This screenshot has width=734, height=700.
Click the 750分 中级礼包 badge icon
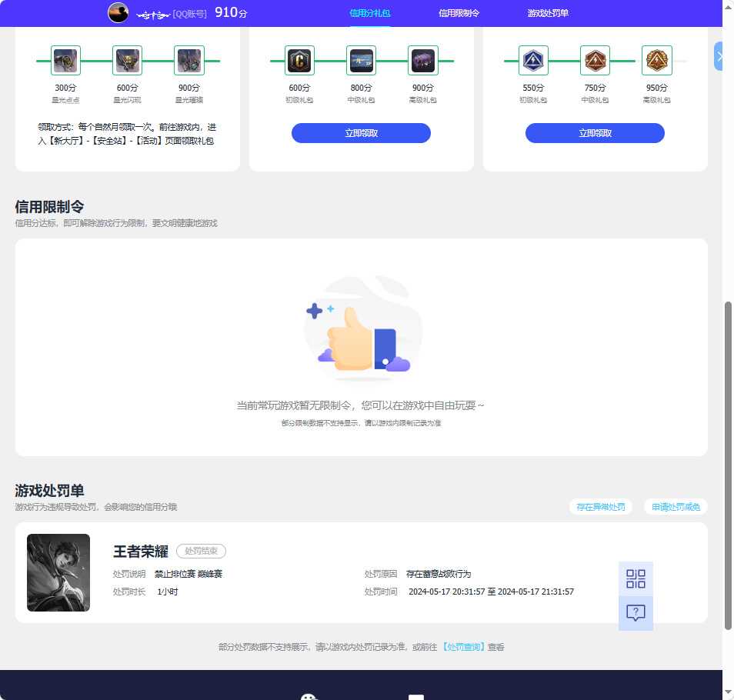[595, 60]
